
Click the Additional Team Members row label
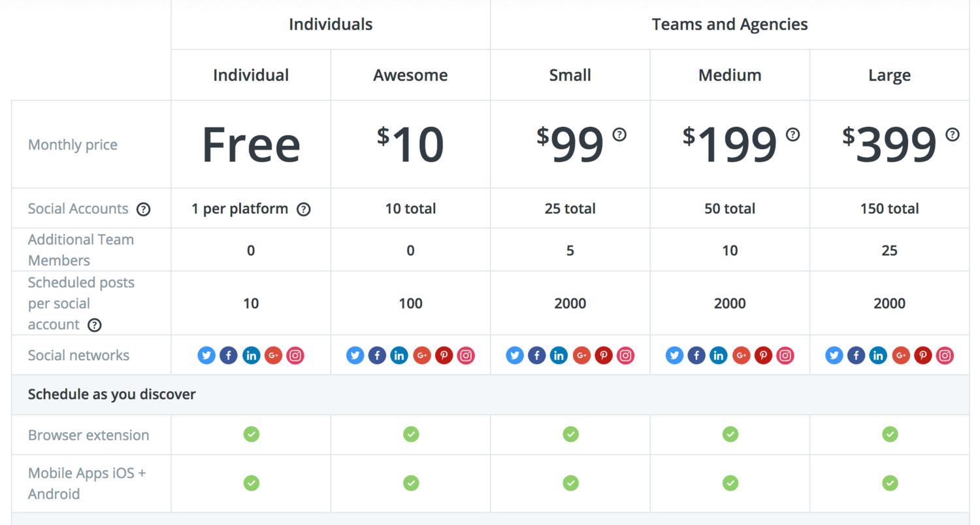point(81,250)
